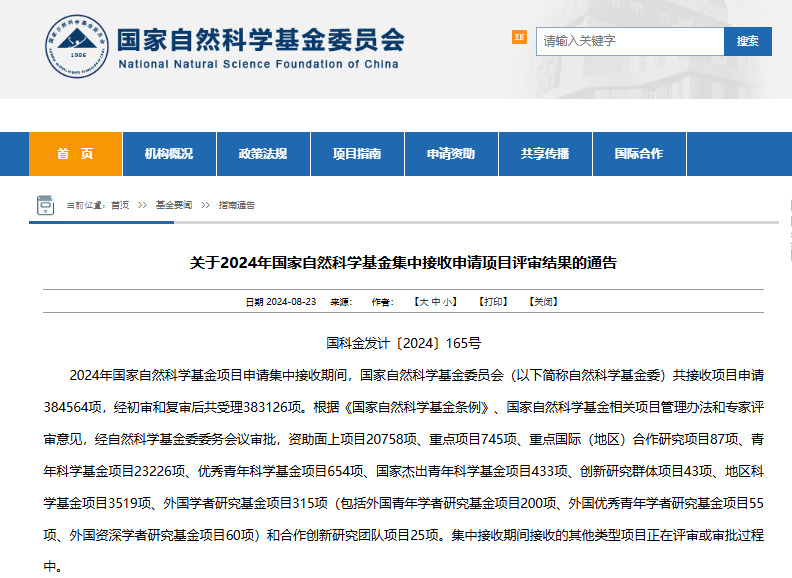Click the orange EN language icon
The height and width of the screenshot is (578, 792).
519,37
